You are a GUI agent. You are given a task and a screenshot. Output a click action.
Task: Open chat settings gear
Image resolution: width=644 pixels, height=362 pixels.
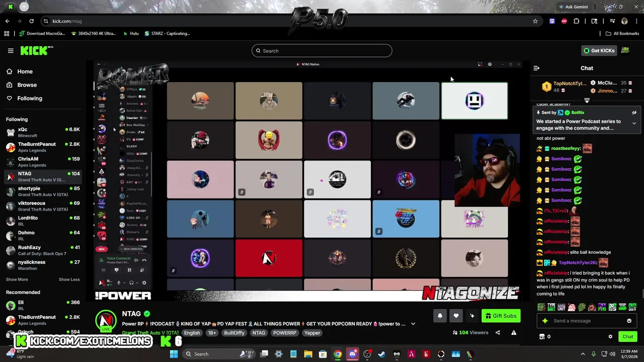(610, 336)
